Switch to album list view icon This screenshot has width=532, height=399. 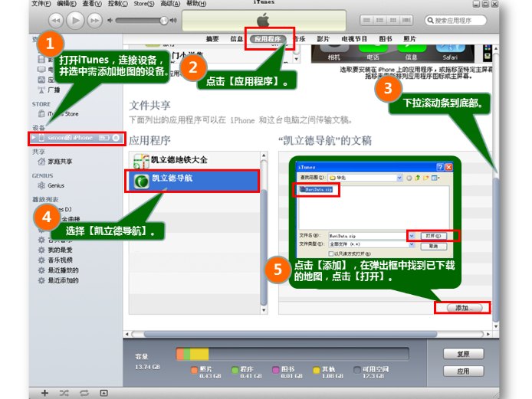tap(379, 21)
